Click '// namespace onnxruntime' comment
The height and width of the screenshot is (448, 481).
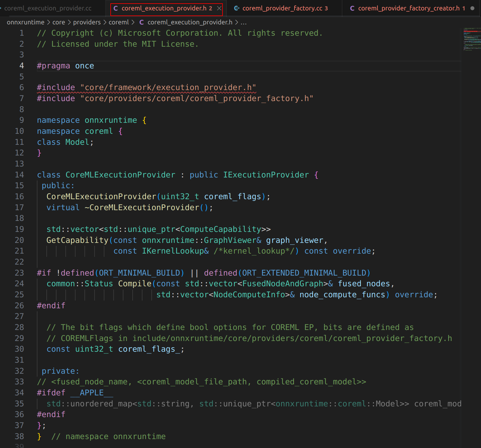pos(108,436)
